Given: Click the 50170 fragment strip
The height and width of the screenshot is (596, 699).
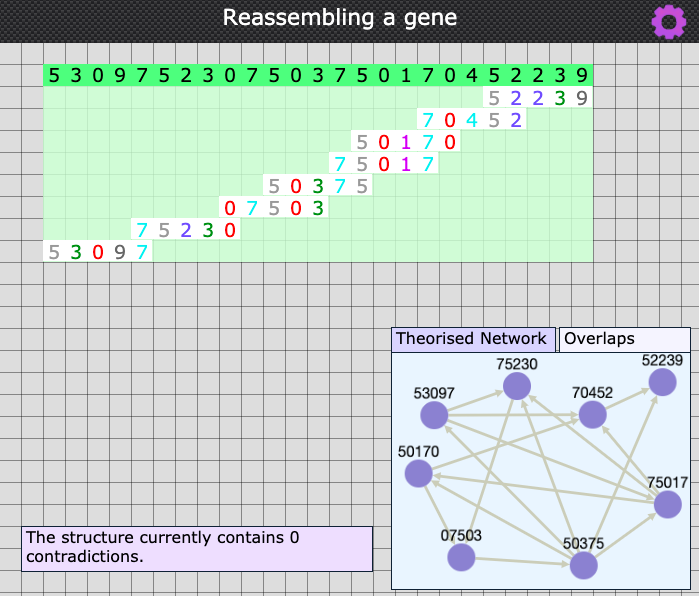Looking at the screenshot, I should (405, 142).
